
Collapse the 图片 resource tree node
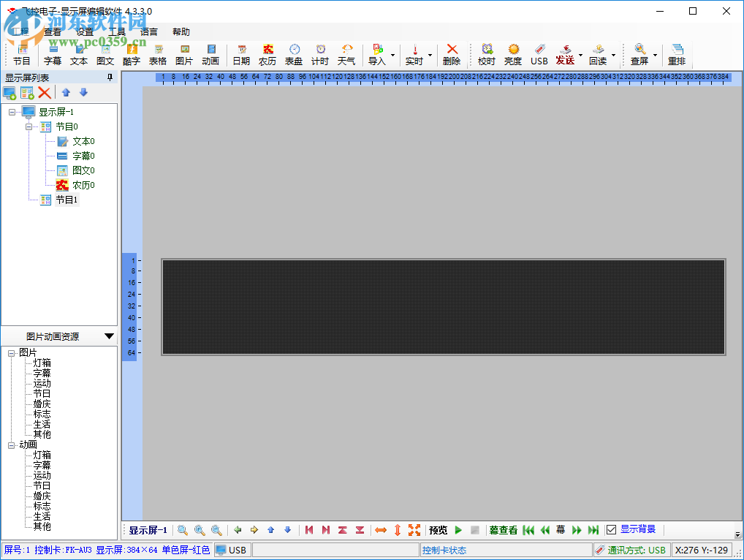pos(12,353)
